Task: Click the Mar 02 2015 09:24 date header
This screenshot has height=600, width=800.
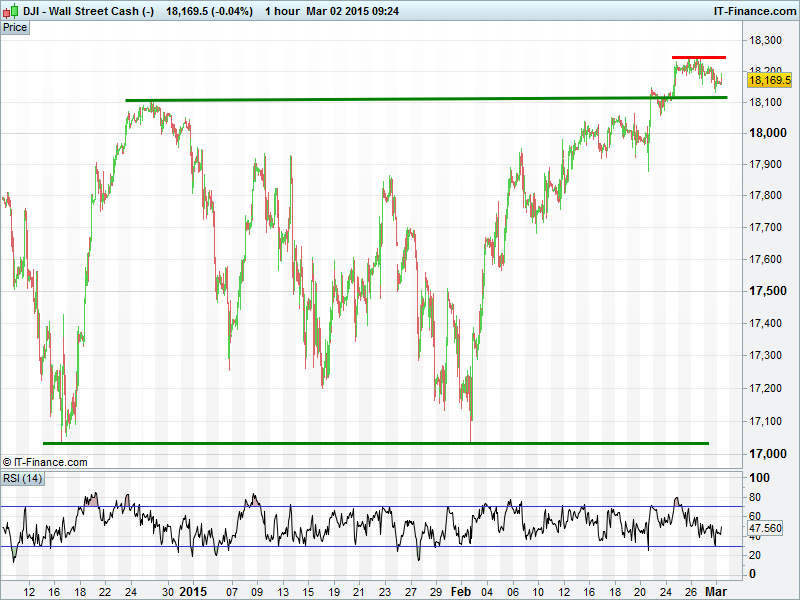Action: click(x=360, y=10)
